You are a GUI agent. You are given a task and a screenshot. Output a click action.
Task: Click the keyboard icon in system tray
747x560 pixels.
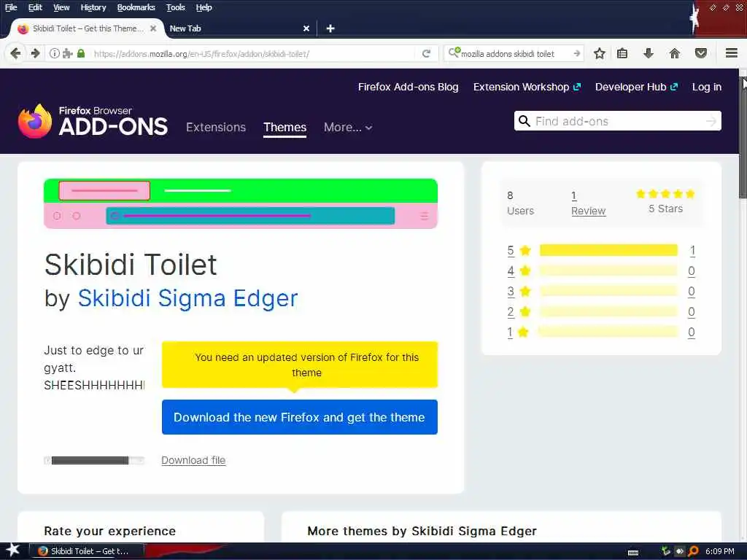pyautogui.click(x=633, y=553)
